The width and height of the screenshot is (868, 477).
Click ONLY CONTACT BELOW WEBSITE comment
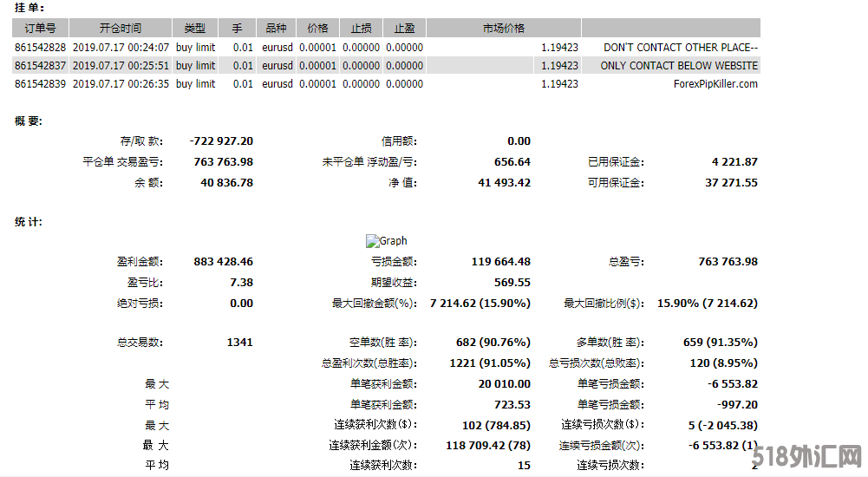679,66
